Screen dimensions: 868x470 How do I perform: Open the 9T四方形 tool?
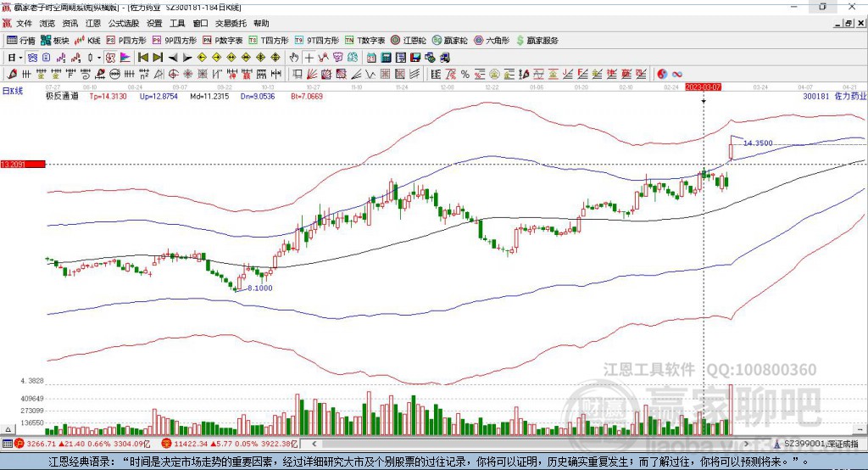click(x=317, y=41)
